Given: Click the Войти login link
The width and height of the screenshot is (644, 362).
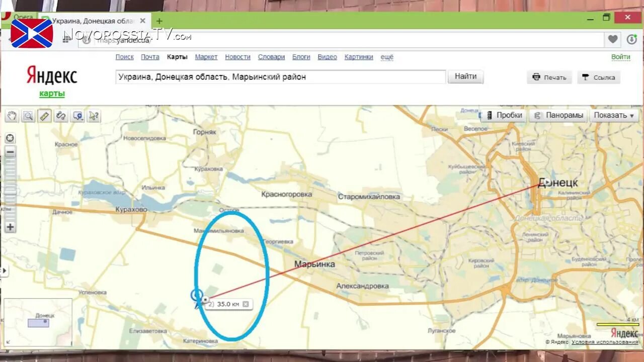Looking at the screenshot, I should click(620, 57).
